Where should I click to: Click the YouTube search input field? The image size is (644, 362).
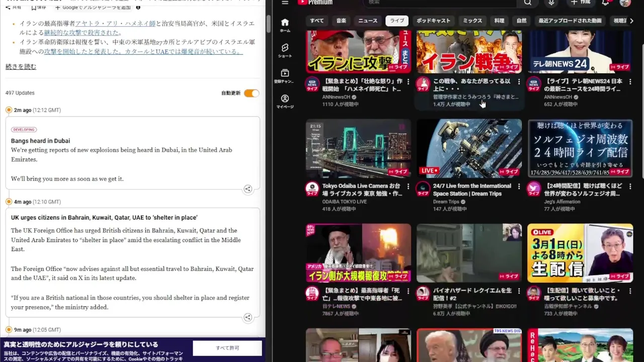440,3
